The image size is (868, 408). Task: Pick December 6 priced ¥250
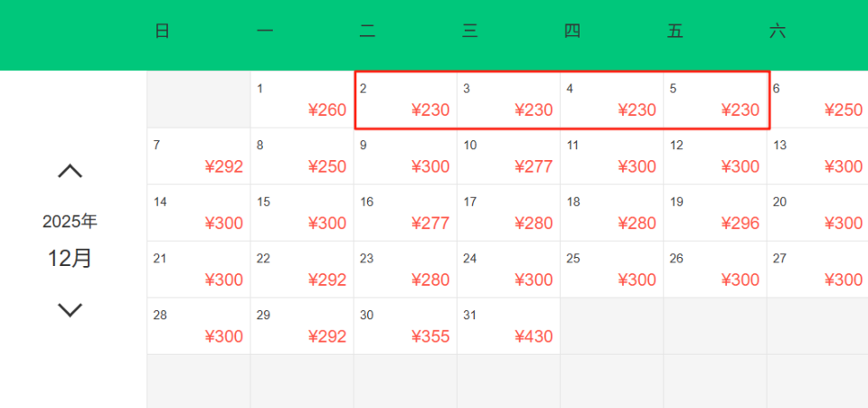tap(817, 100)
